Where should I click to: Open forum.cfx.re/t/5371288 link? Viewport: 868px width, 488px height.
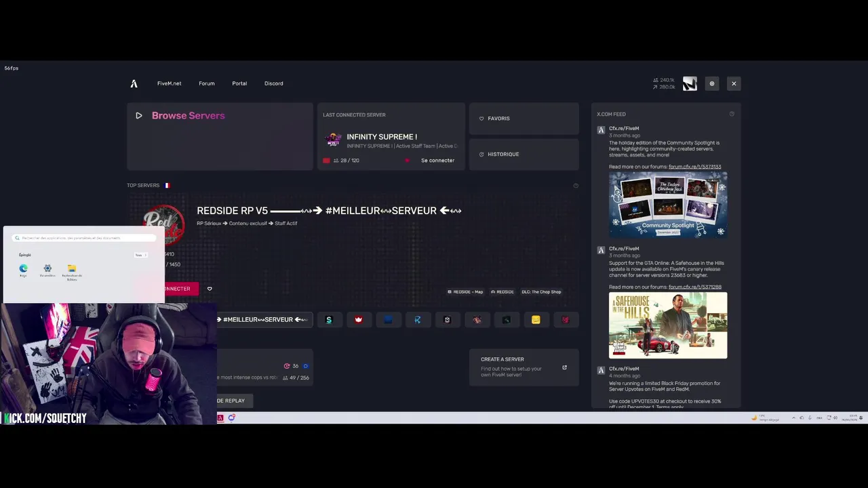pos(694,287)
